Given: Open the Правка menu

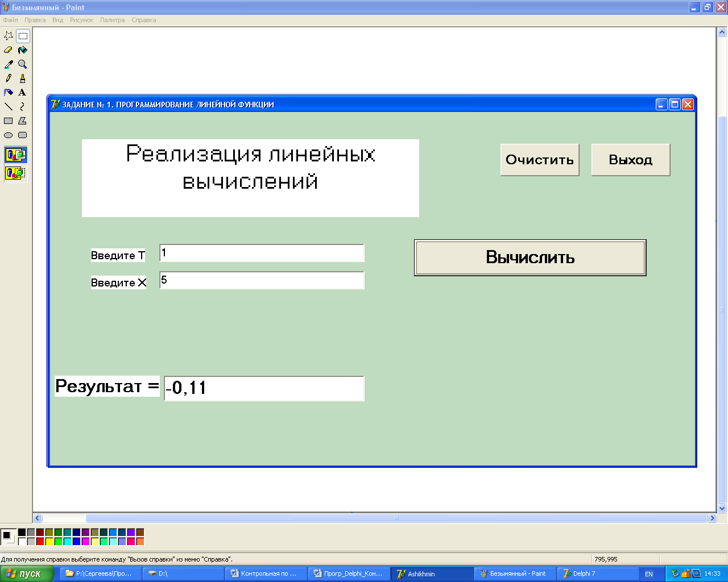Looking at the screenshot, I should tap(35, 20).
